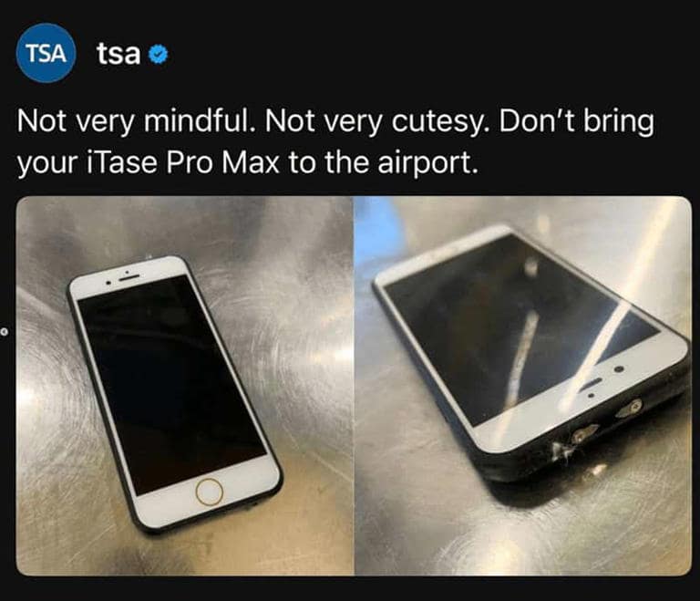Click the metal table beside the left phone
The image size is (700, 601).
point(304,357)
